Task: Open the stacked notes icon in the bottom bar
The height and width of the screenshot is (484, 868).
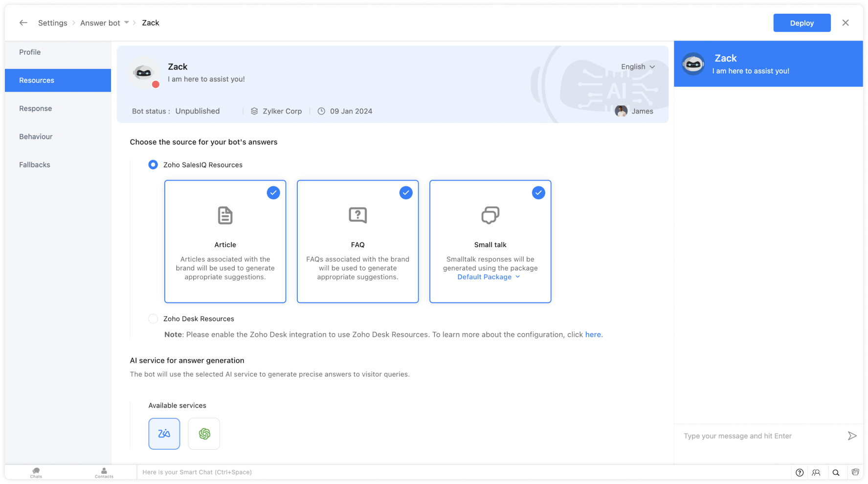Action: (855, 472)
